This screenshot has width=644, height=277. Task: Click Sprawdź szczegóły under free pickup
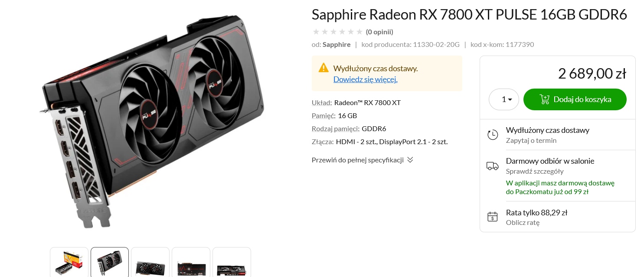click(535, 171)
